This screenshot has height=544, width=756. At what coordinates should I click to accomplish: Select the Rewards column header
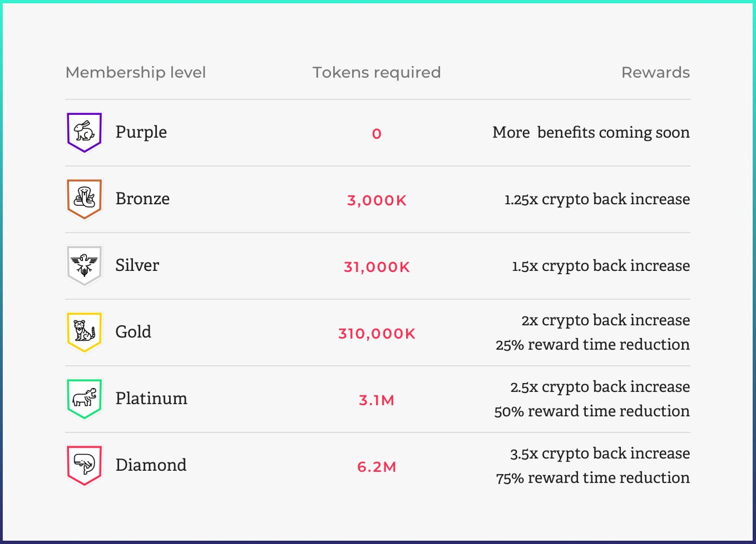656,73
